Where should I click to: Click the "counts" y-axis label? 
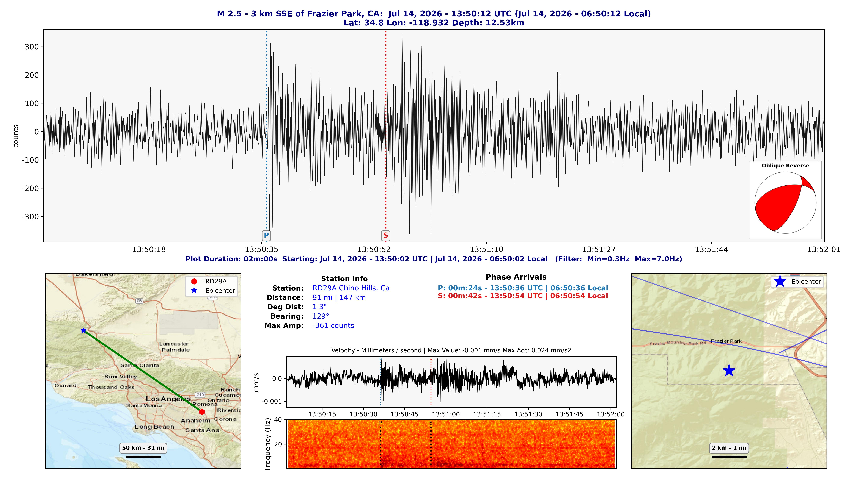tap(16, 136)
